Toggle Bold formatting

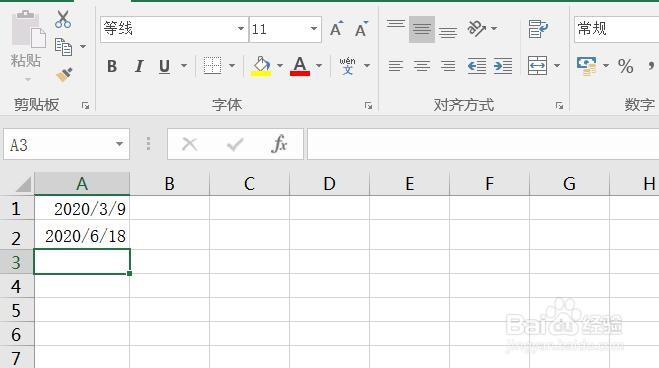tap(112, 66)
